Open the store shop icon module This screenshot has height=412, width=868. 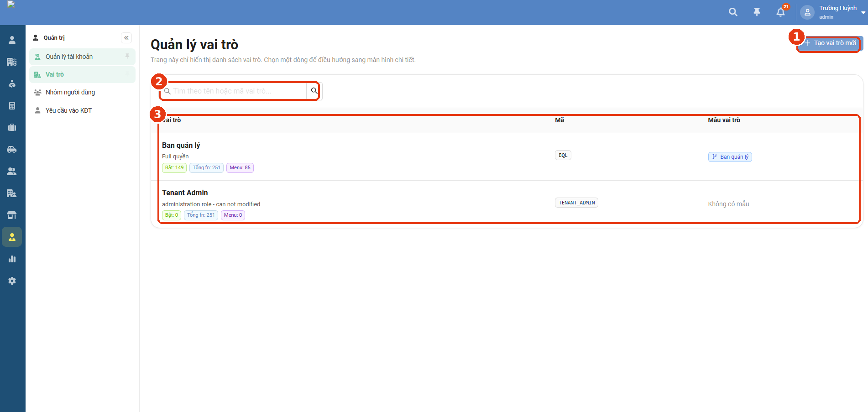point(12,215)
